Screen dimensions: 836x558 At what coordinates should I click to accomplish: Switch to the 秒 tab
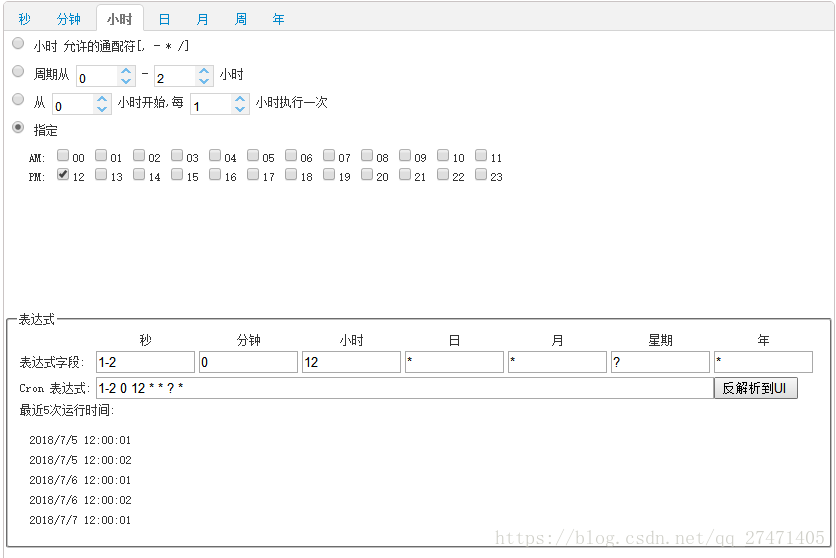(24, 19)
